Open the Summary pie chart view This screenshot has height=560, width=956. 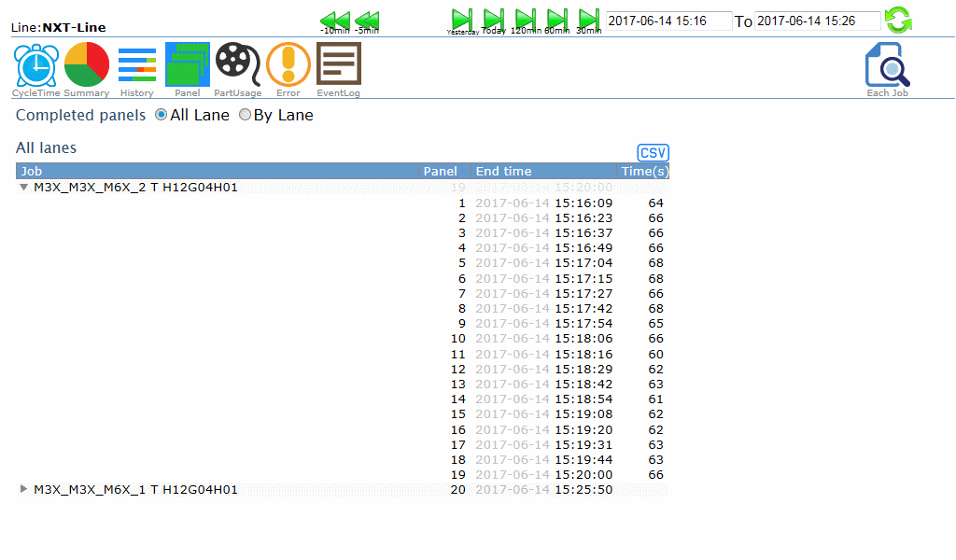pos(87,64)
